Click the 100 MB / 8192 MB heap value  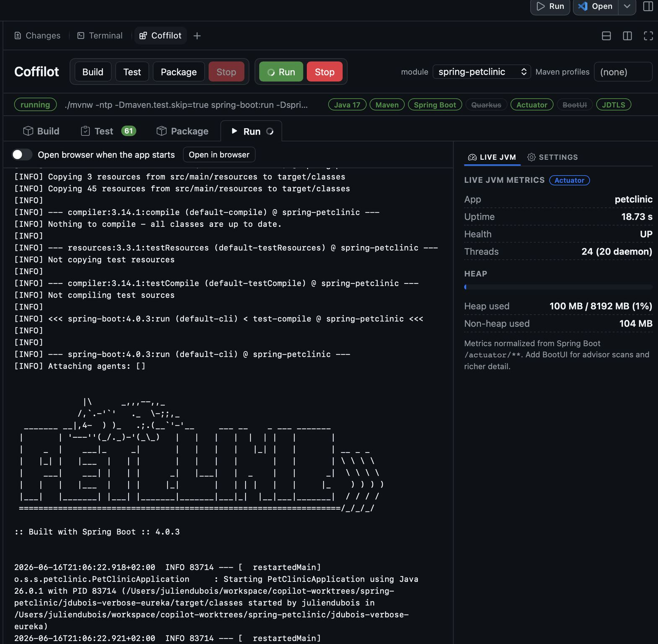(601, 306)
